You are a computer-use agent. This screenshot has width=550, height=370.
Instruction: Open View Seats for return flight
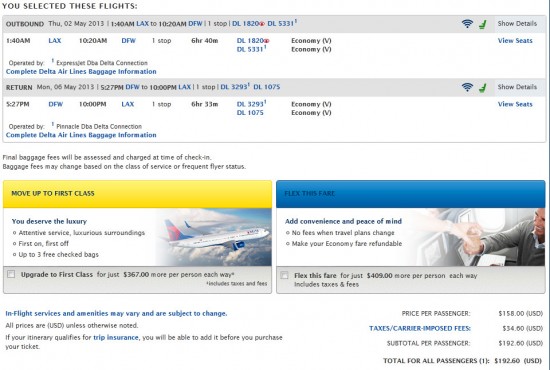pos(515,104)
